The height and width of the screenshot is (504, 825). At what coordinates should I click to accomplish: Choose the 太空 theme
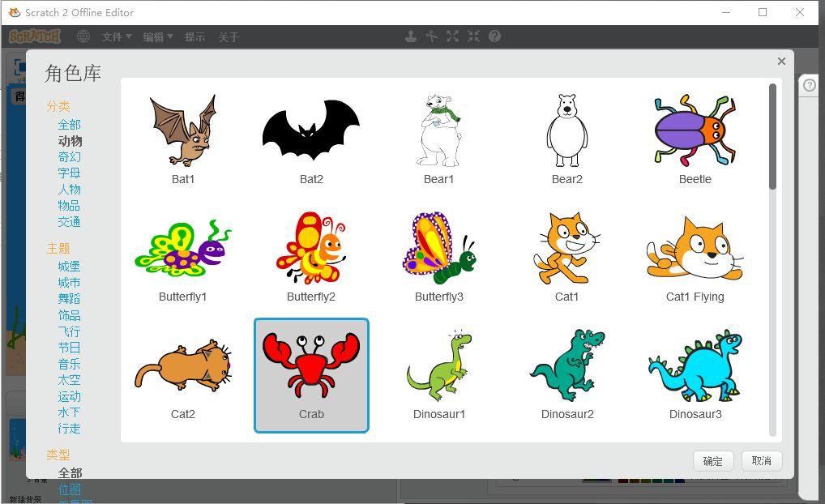[70, 380]
